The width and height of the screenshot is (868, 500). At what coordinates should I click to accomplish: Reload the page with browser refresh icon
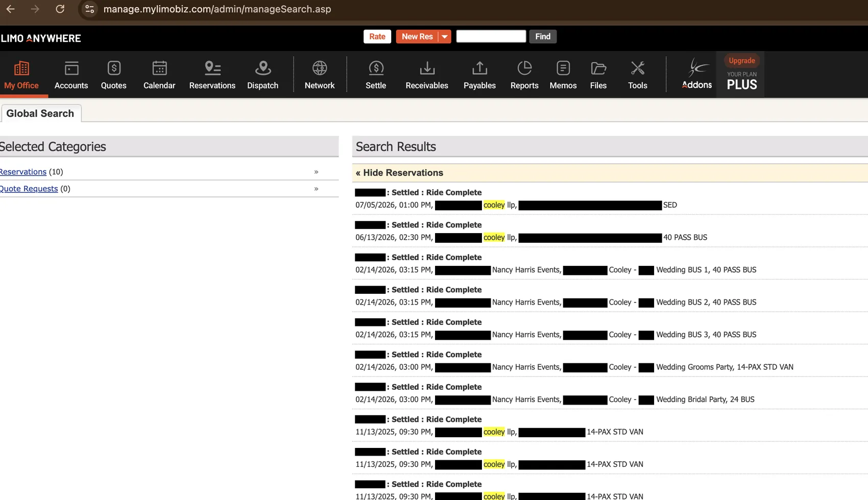(60, 9)
